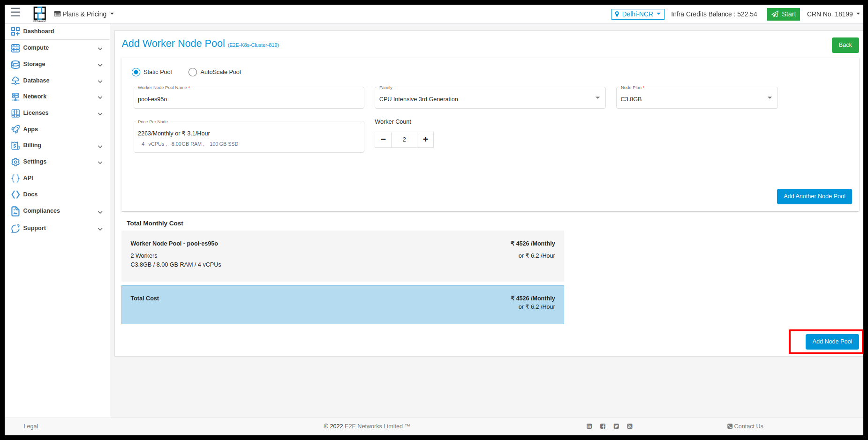Increase worker count with plus button
This screenshot has width=868, height=440.
click(425, 140)
